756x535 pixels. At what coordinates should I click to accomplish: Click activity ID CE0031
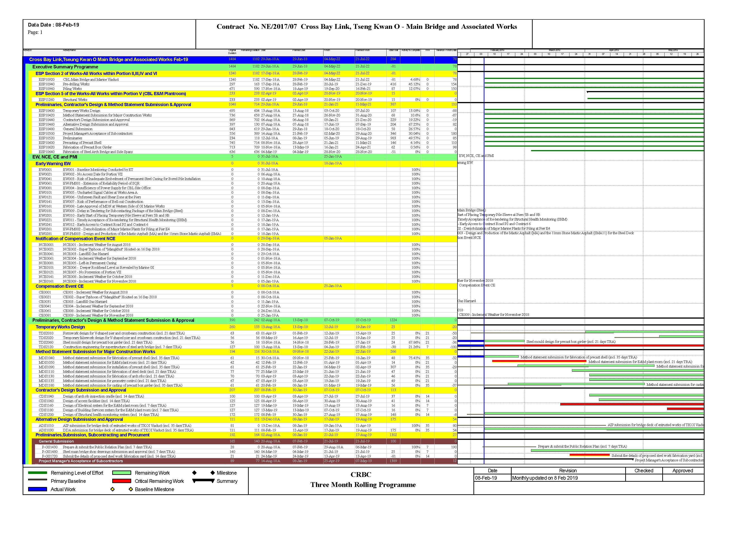coord(45,302)
